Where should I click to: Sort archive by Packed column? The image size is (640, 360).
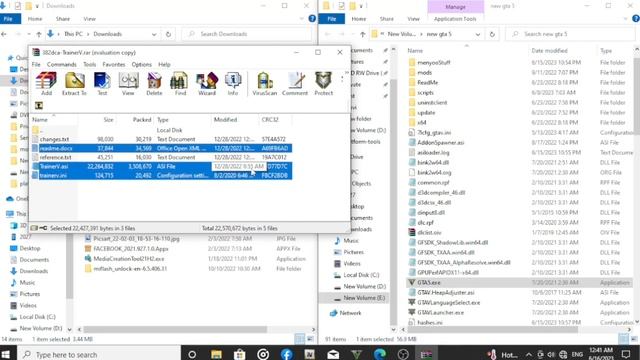pyautogui.click(x=142, y=120)
